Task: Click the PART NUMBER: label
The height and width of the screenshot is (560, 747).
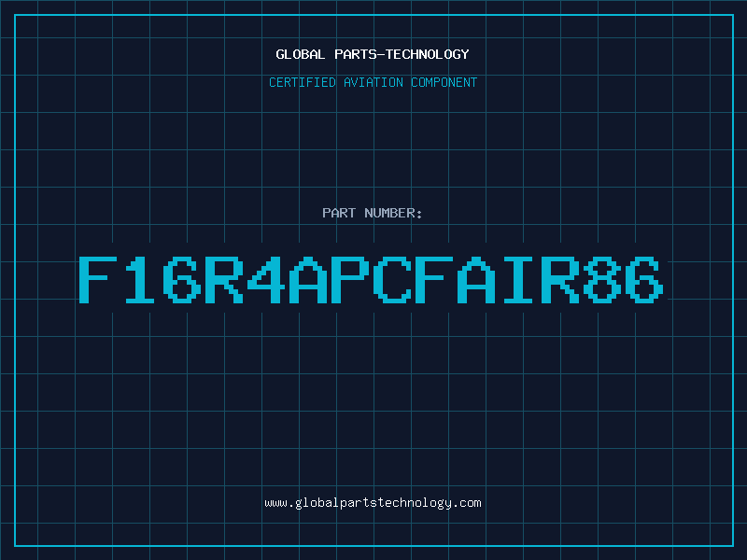Action: (373, 213)
